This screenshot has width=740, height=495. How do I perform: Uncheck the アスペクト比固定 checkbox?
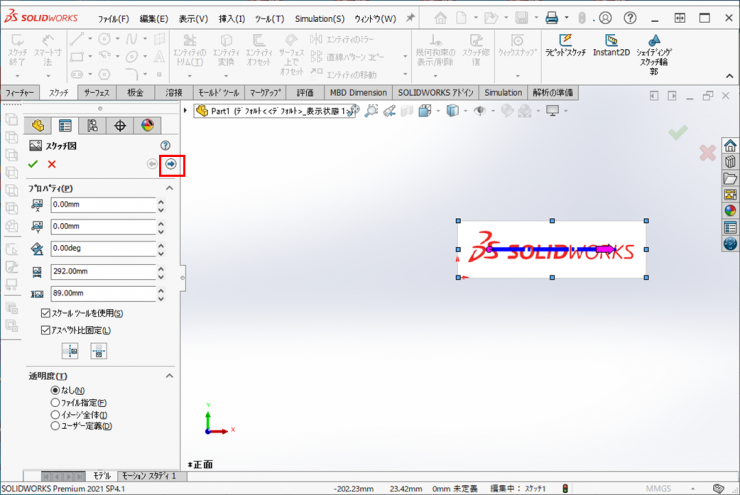46,330
